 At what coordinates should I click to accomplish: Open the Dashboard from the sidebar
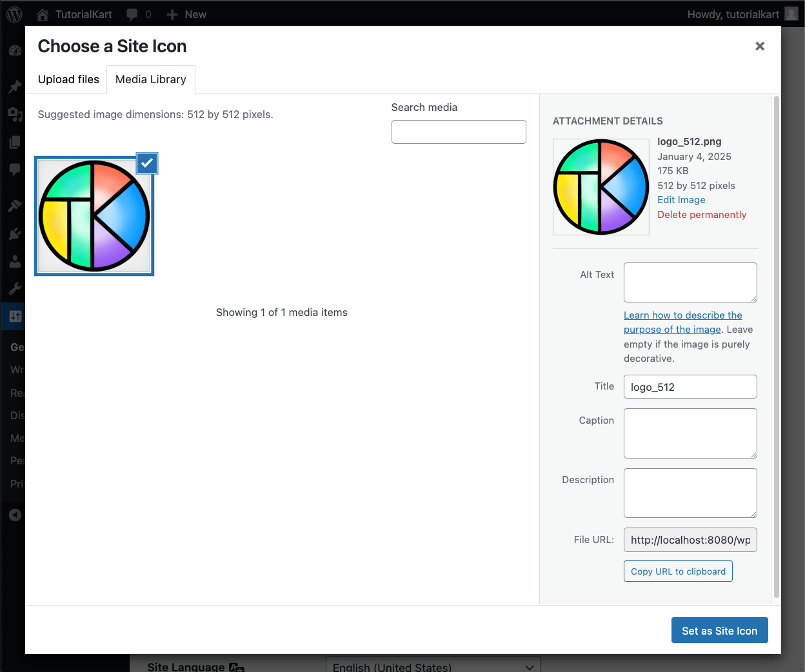coord(14,50)
